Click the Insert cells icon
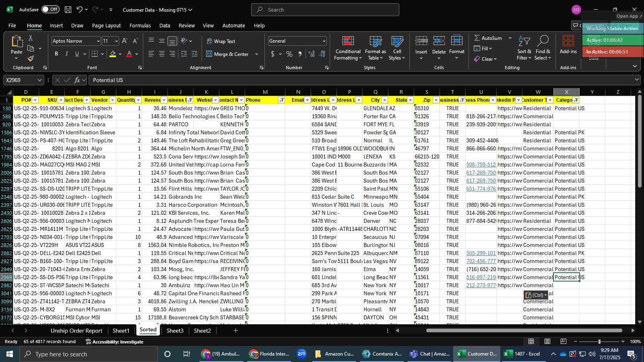This screenshot has width=644, height=362. (x=421, y=41)
